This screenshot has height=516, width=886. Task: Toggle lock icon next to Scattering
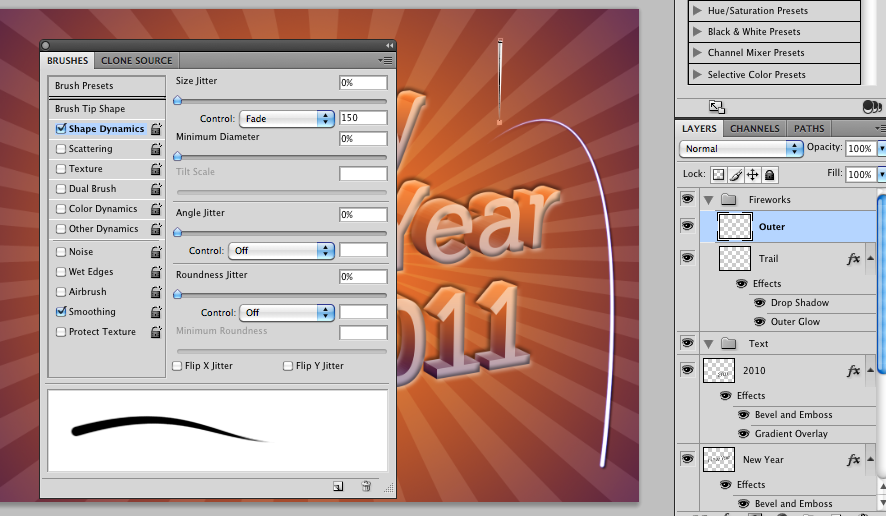[x=156, y=149]
